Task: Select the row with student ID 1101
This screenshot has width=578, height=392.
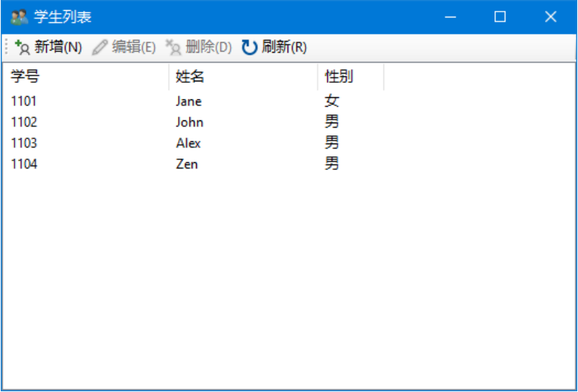Action: [x=24, y=102]
